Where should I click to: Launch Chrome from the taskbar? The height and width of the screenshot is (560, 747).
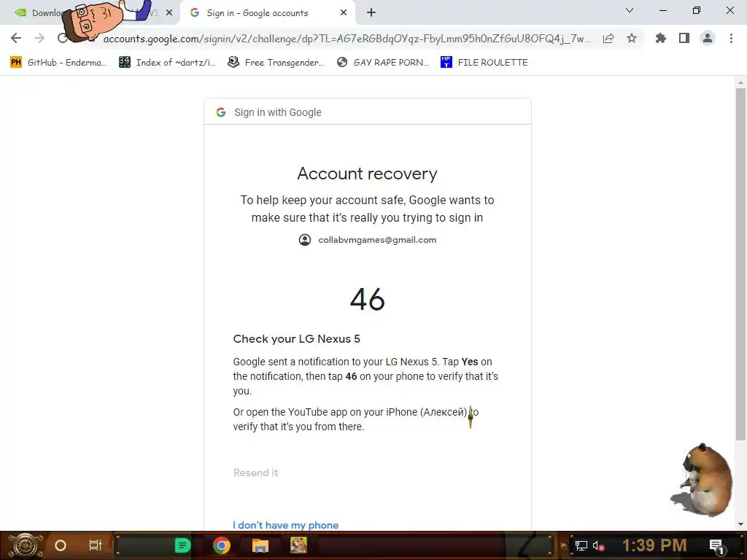click(222, 545)
